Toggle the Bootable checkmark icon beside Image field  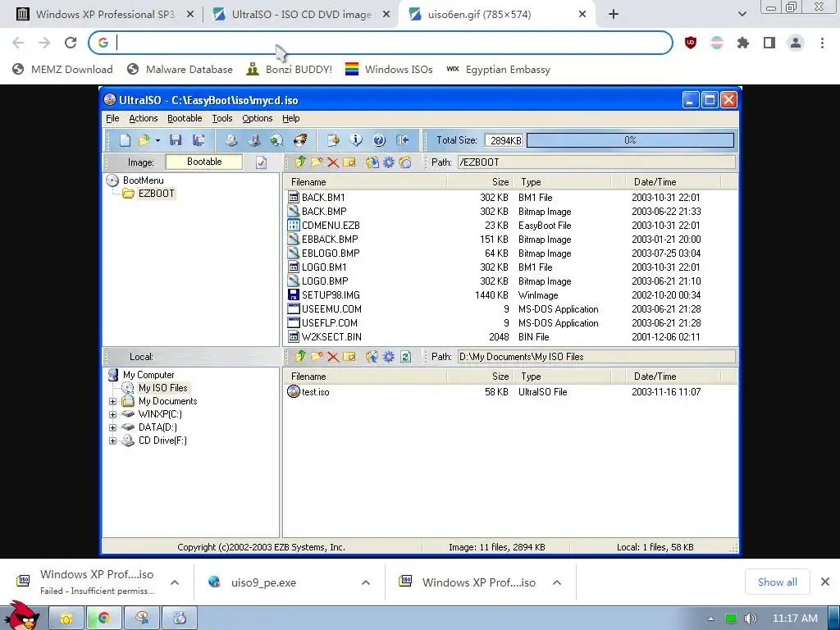(x=261, y=162)
